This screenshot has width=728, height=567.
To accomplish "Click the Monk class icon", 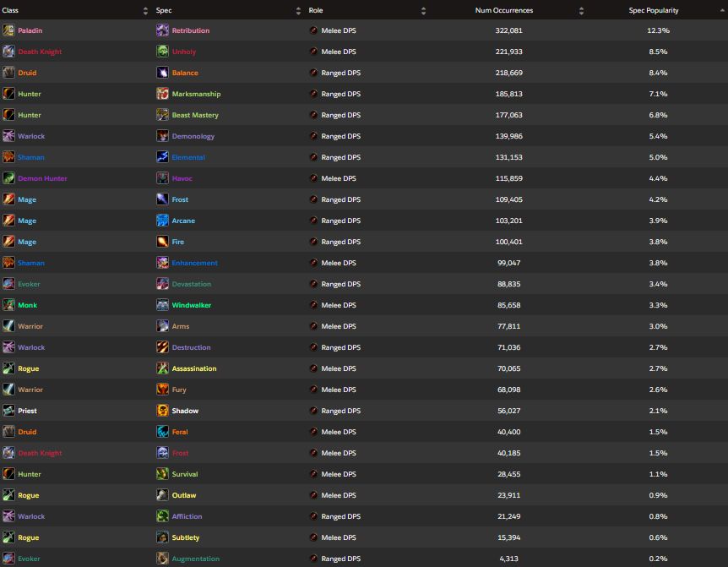I will pyautogui.click(x=8, y=305).
